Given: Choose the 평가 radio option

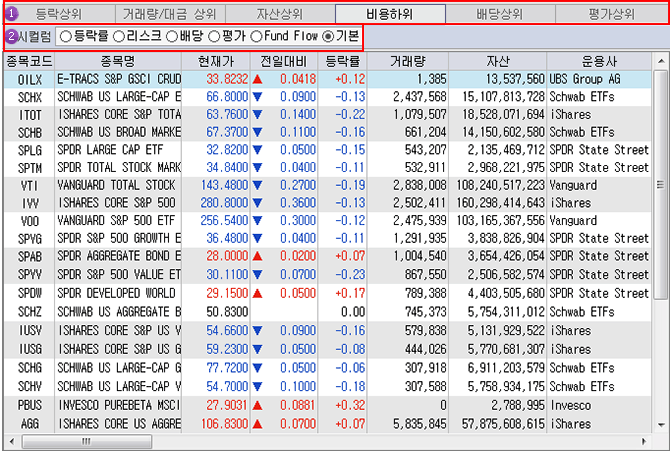Looking at the screenshot, I should coord(214,37).
